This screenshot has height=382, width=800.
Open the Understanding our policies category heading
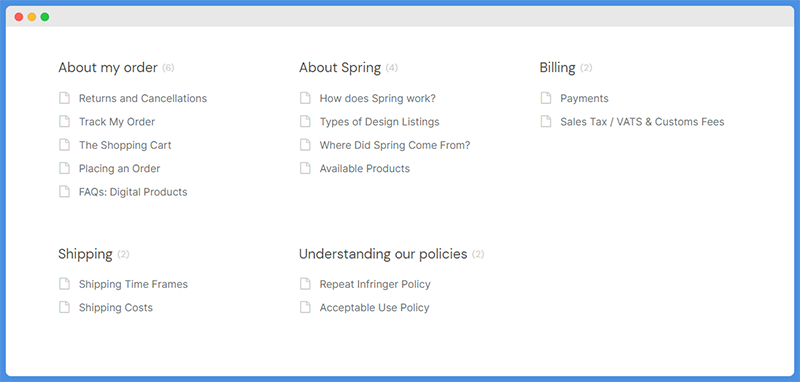(x=383, y=254)
